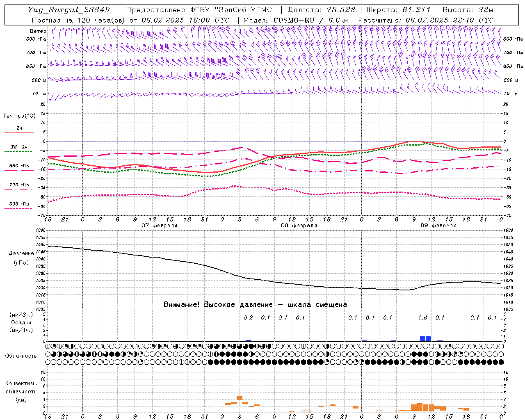
Task: Click the Прогноз на 120 часа(ов) text
Action: 79,20
